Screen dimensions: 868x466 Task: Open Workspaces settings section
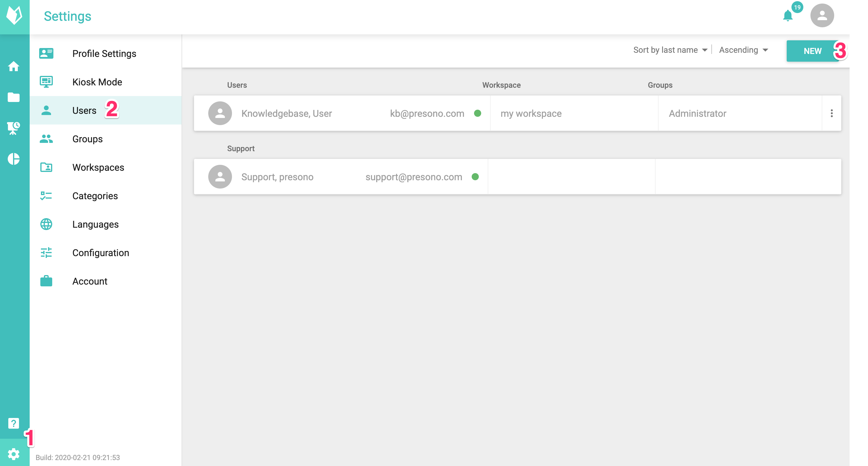click(x=98, y=167)
